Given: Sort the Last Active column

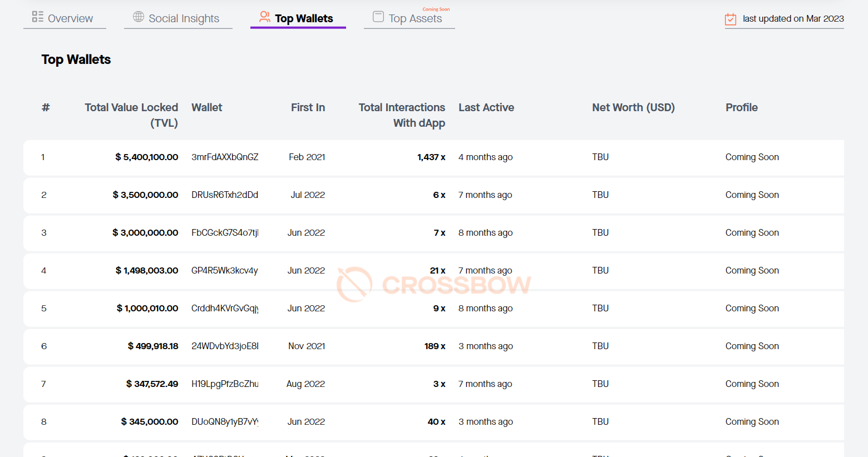Looking at the screenshot, I should [x=486, y=107].
